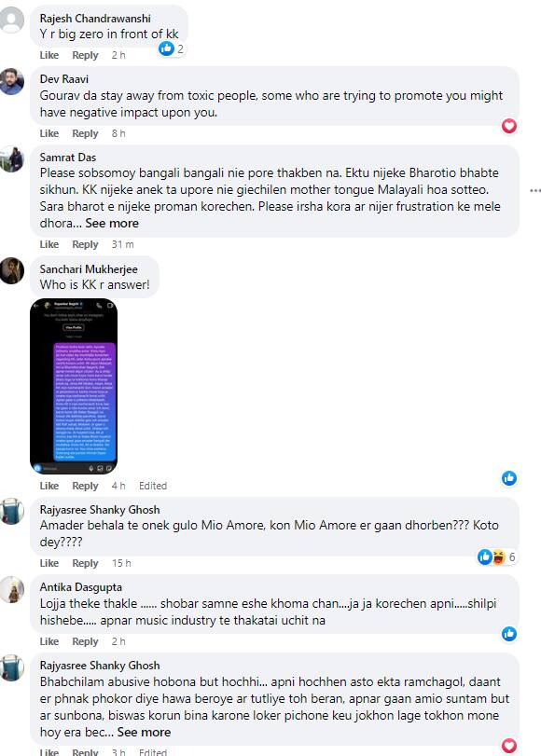The height and width of the screenshot is (756, 541).
Task: Open the screenshot image in Sanchari's comment
Action: point(74,386)
